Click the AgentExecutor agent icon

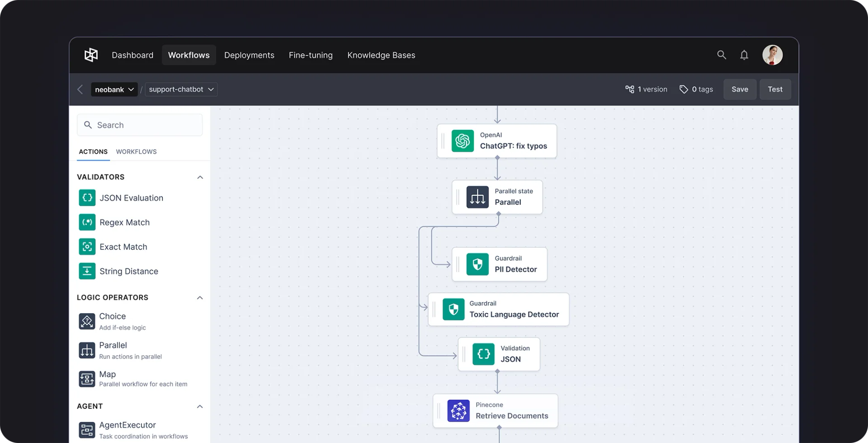(x=87, y=430)
